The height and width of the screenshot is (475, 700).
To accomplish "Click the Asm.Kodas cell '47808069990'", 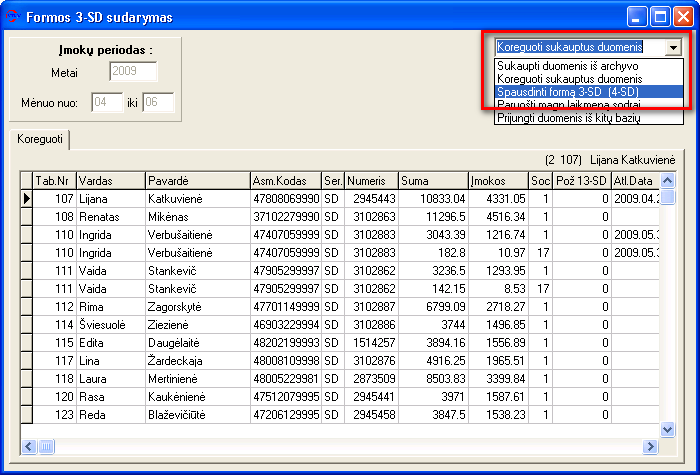I will (286, 199).
